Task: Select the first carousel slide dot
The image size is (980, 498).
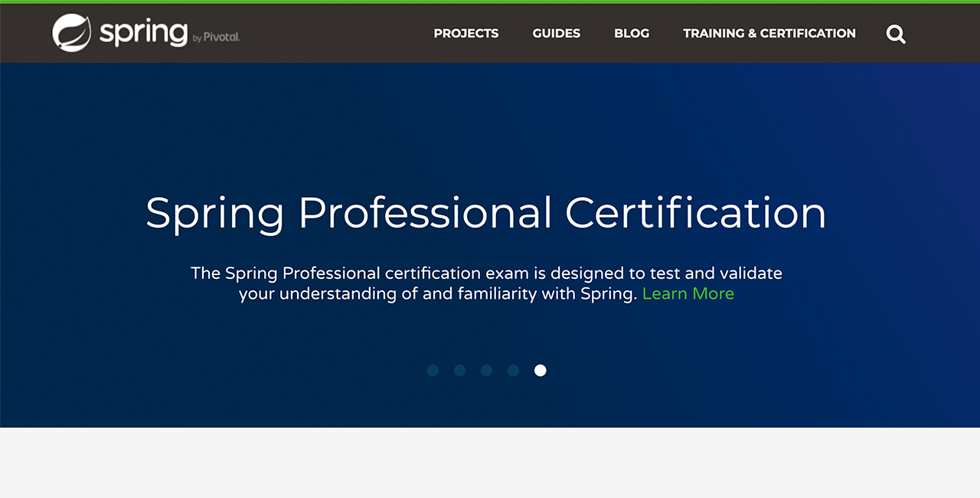Action: [x=433, y=370]
